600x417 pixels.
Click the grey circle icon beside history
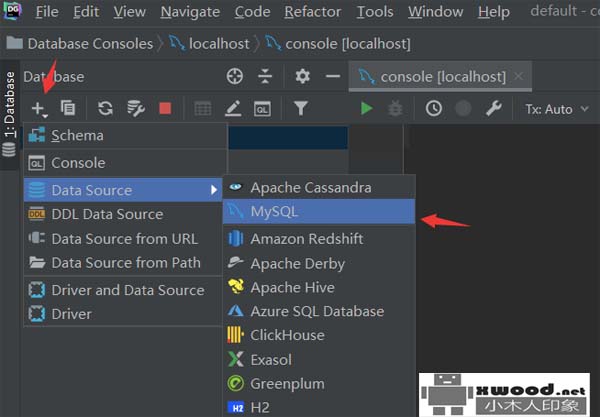click(463, 109)
